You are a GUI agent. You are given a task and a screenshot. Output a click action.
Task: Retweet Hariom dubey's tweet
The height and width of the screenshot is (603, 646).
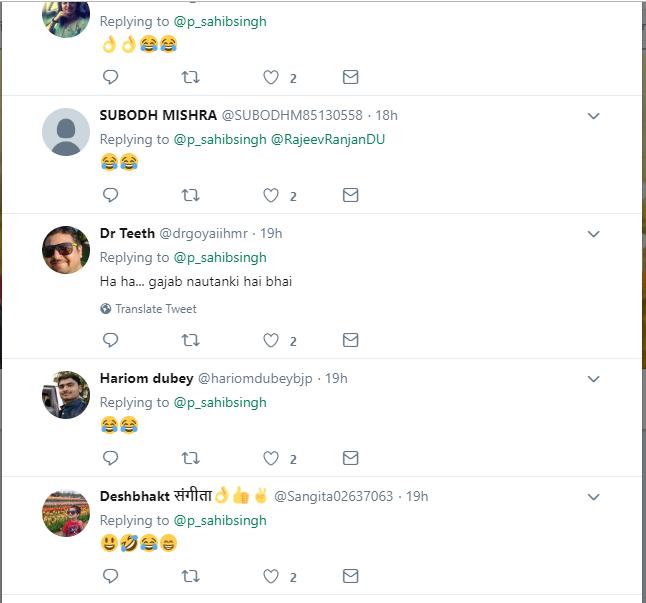(190, 459)
